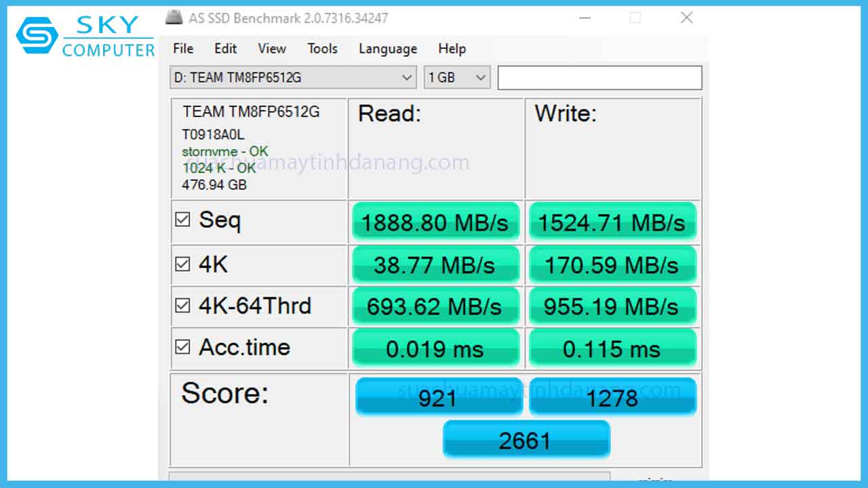The width and height of the screenshot is (868, 488).
Task: Click the Read: column header
Action: 389,113
